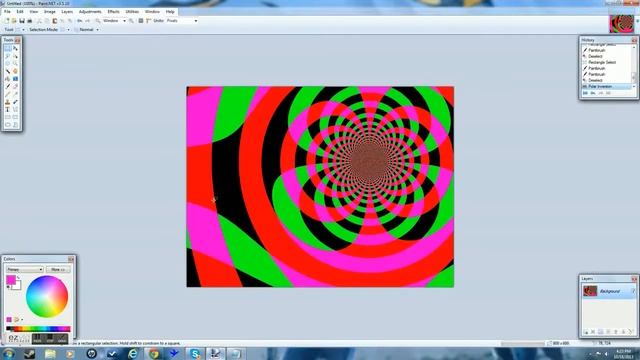Select the Rectangle Select tool
This screenshot has width=640, height=360.
point(7,48)
